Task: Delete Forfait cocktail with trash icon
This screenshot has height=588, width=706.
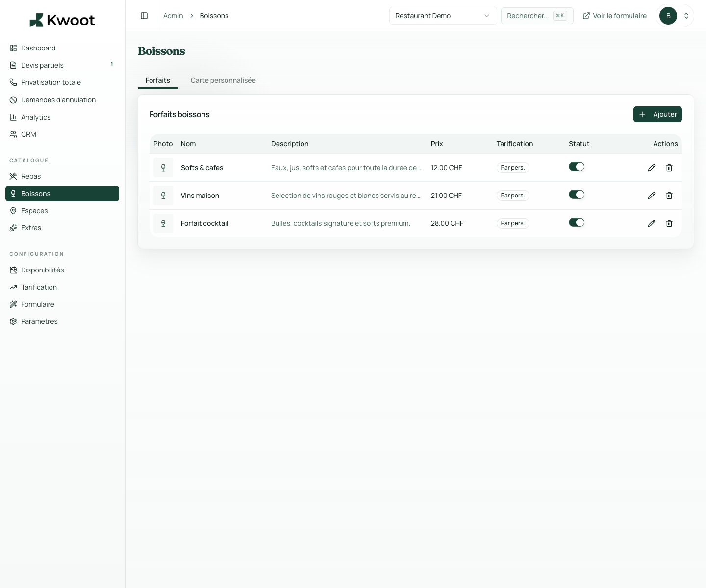Action: [669, 223]
